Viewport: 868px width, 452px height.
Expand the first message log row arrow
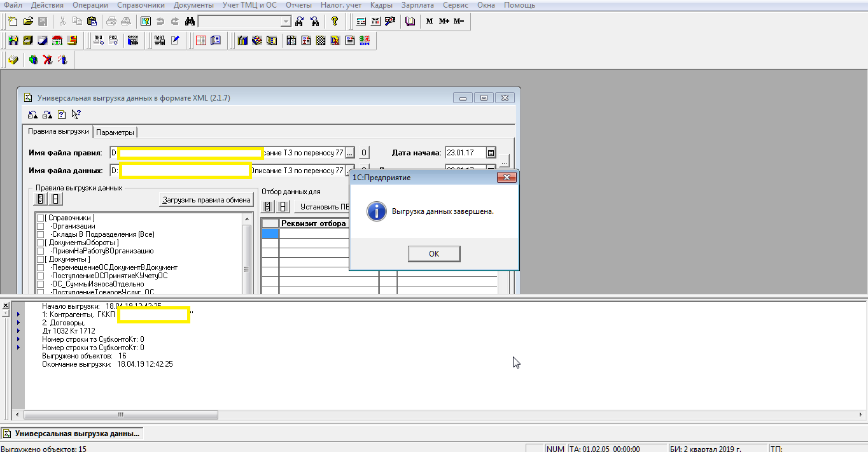[18, 314]
